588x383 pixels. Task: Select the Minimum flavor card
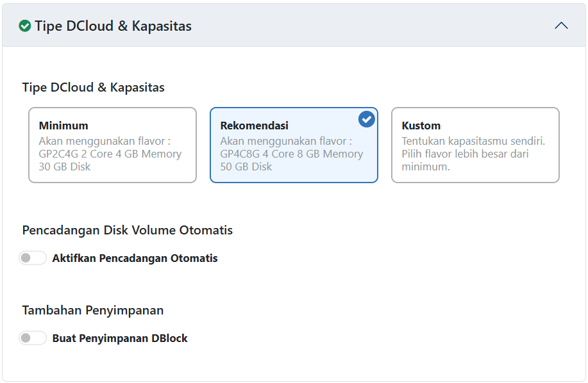(112, 145)
